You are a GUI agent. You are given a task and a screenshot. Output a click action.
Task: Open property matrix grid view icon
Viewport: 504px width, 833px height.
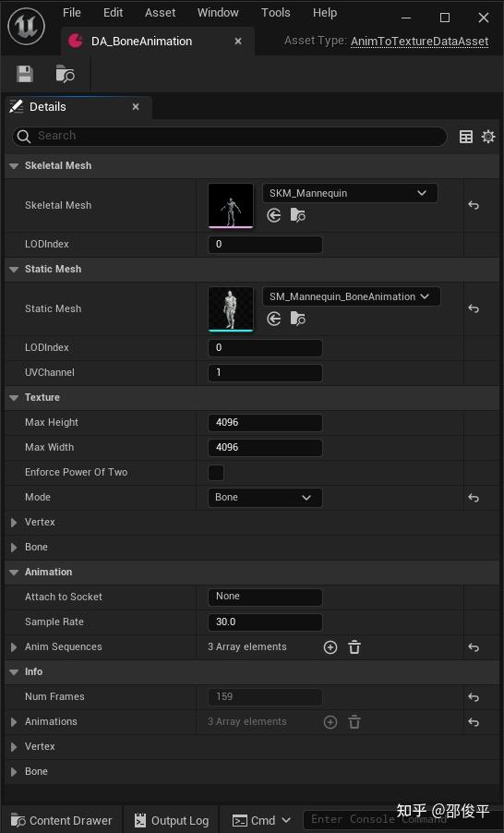pyautogui.click(x=466, y=137)
